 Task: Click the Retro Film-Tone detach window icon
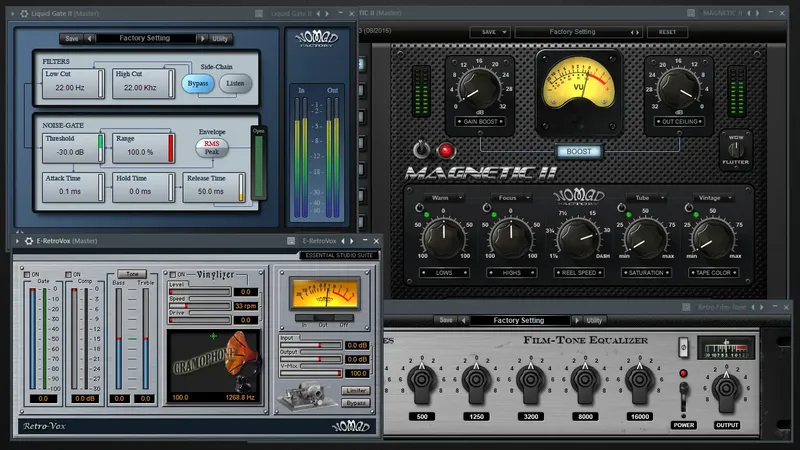click(x=686, y=307)
